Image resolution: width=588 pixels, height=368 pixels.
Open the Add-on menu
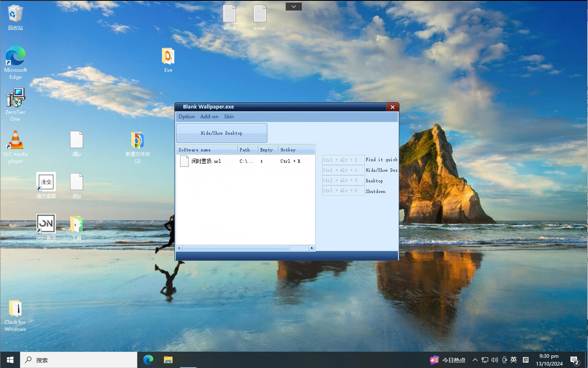click(x=209, y=117)
